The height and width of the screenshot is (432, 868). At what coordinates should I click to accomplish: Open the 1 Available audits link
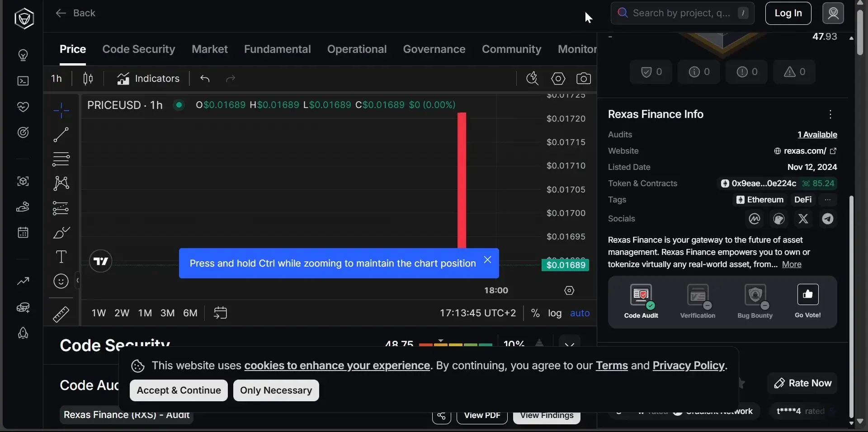(817, 135)
